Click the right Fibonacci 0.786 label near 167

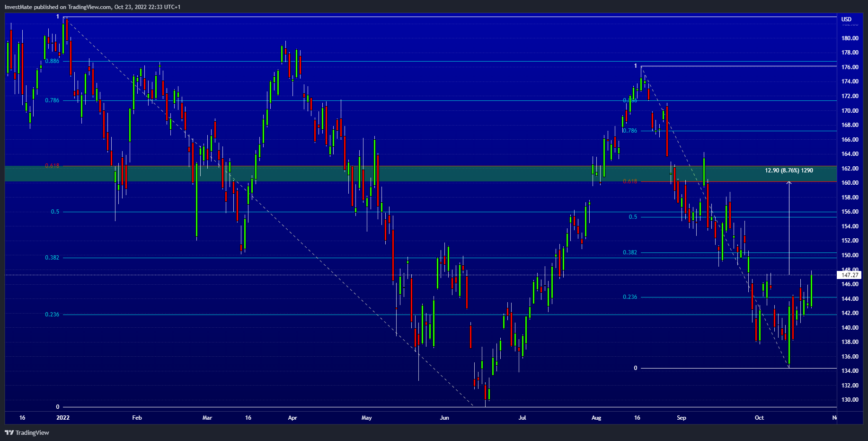630,131
